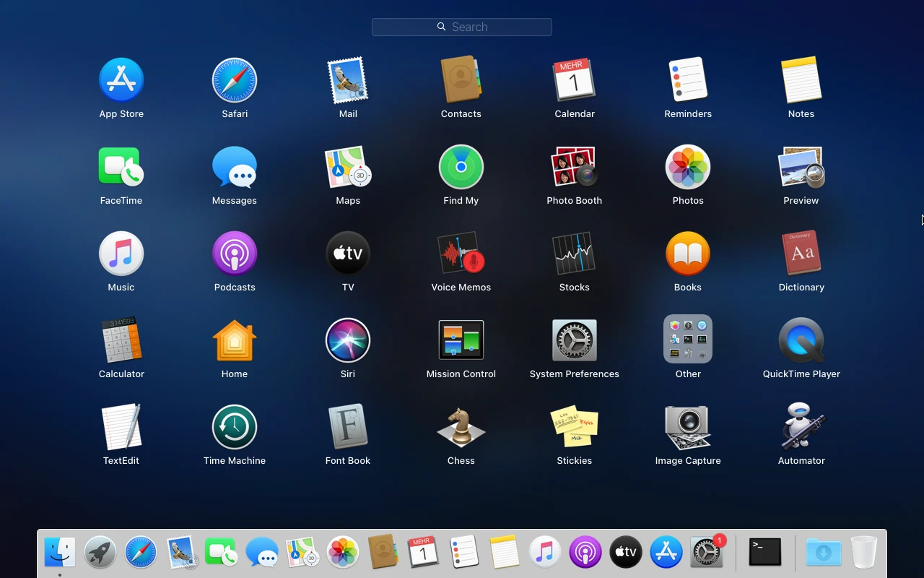Viewport: 924px width, 578px height.
Task: Open the Downloads folder in the Dock
Action: click(824, 553)
